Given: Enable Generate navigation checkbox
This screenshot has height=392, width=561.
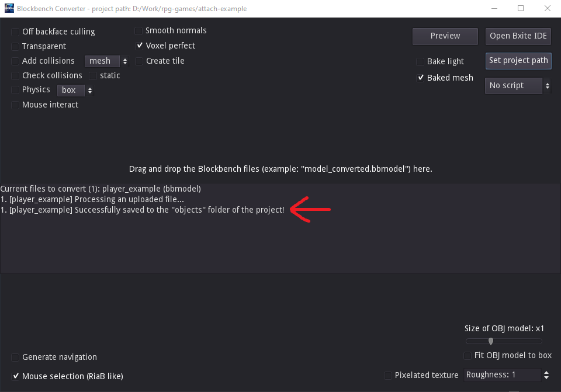Looking at the screenshot, I should 15,358.
